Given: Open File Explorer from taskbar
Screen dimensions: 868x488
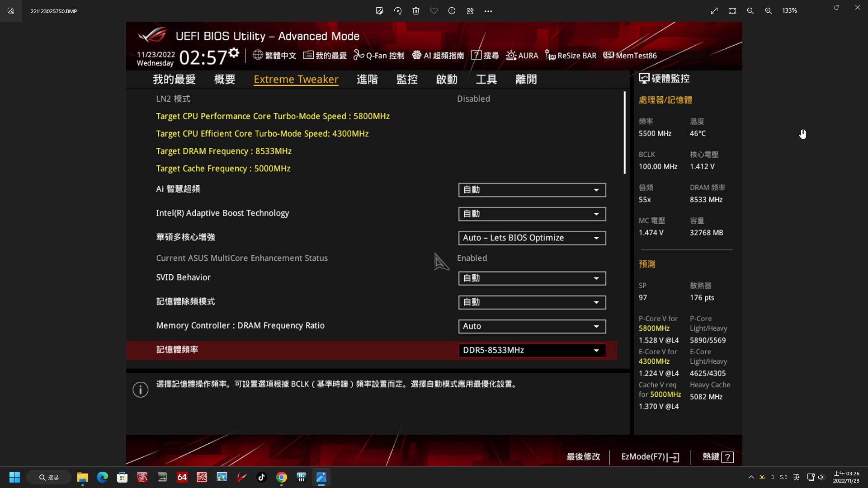Looking at the screenshot, I should (x=83, y=477).
